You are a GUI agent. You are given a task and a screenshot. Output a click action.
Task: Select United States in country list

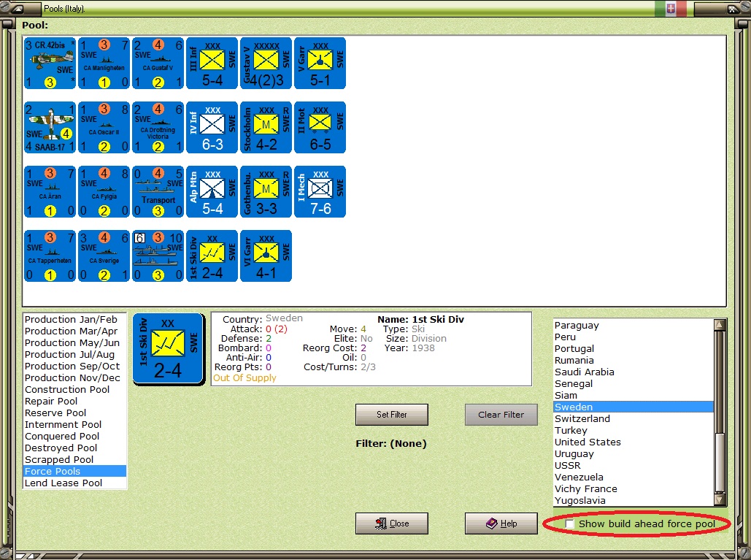[633, 442]
